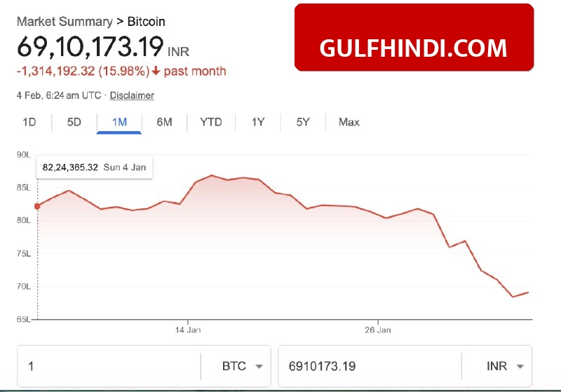This screenshot has width=561, height=392.
Task: Click the red data point on chart
Action: [x=37, y=206]
